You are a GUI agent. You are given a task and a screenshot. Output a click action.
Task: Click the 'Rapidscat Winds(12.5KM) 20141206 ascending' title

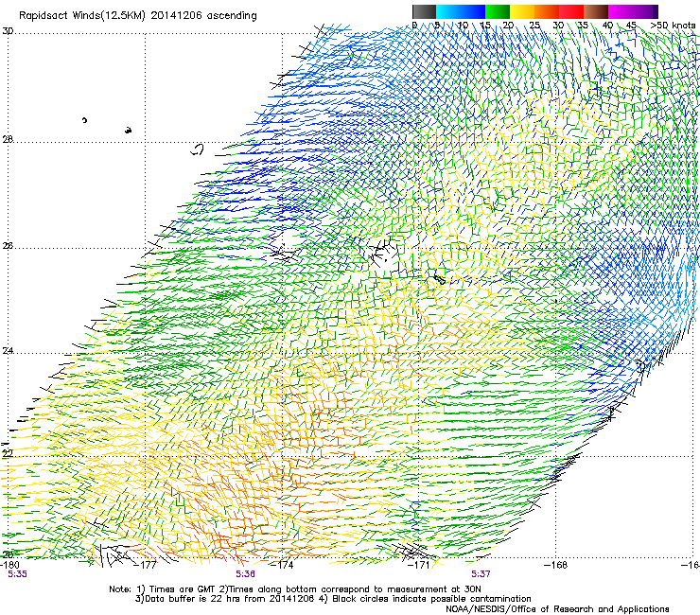pos(138,16)
